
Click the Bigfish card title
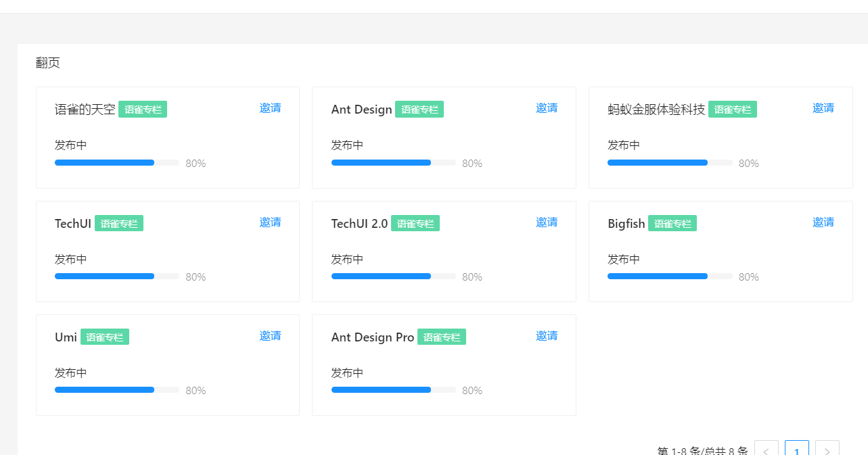coord(626,223)
